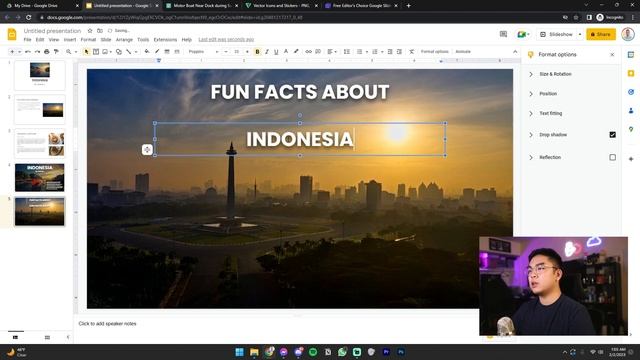Click the Insert link icon
Screen dimensions: 640x360
pos(309,52)
